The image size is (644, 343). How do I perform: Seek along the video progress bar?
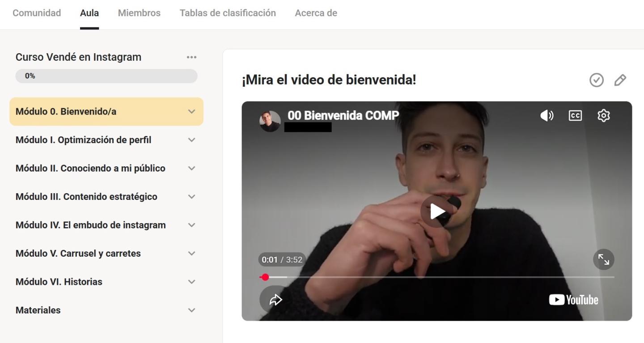click(x=437, y=277)
